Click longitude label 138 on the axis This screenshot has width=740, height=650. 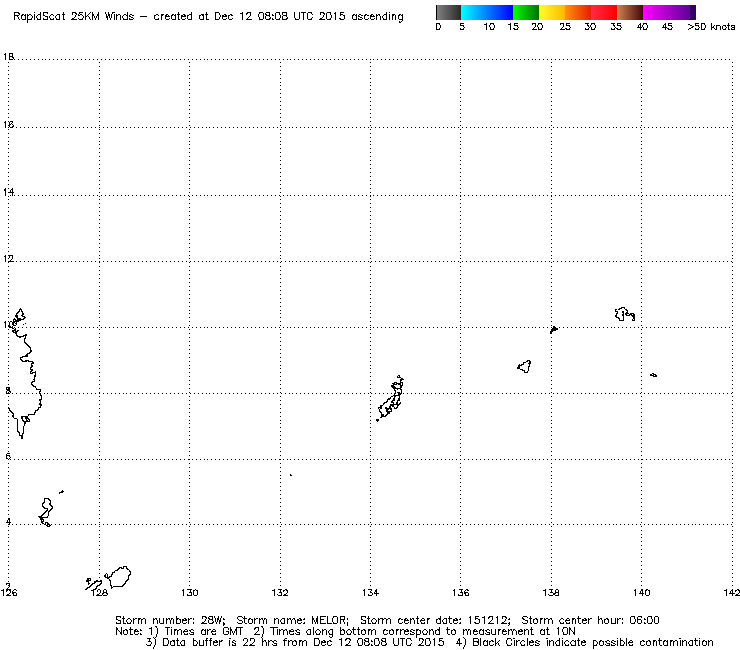coord(551,592)
